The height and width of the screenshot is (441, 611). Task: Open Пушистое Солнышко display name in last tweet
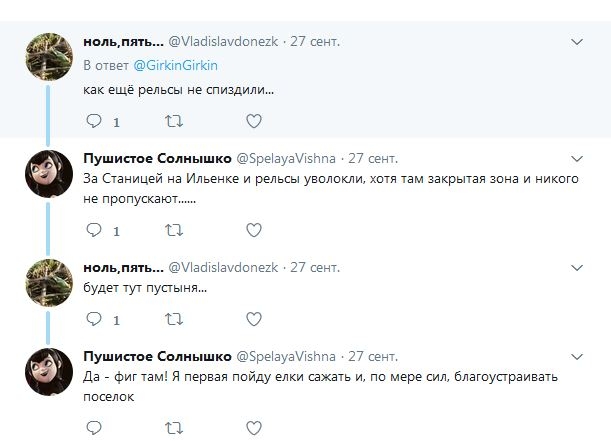point(155,356)
